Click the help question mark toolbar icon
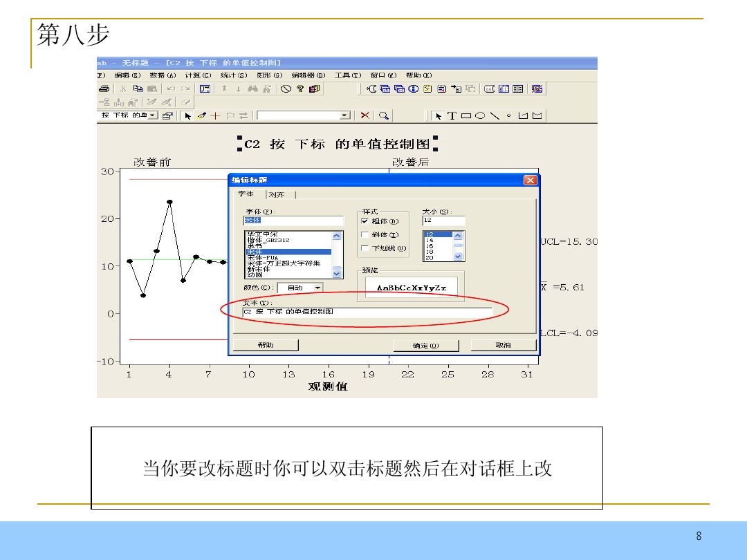The width and height of the screenshot is (747, 560). 299,88
